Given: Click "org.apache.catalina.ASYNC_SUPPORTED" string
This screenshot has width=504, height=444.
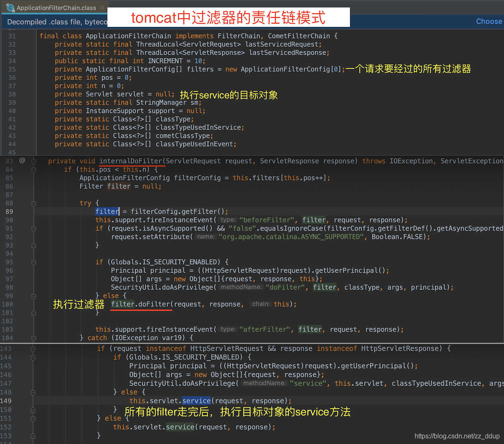Looking at the screenshot, I should 291,237.
